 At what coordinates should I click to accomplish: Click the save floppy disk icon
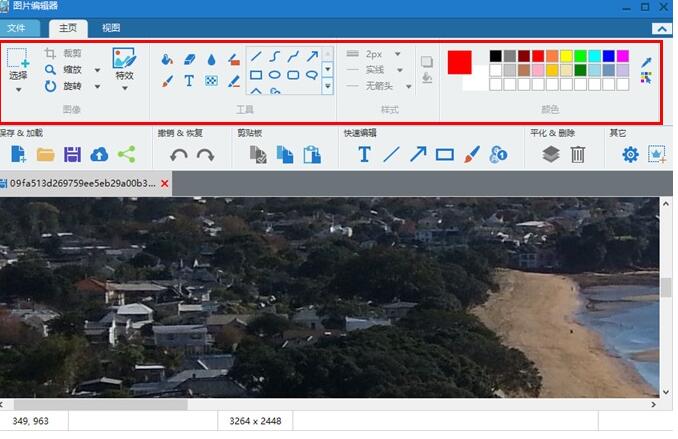(x=72, y=154)
